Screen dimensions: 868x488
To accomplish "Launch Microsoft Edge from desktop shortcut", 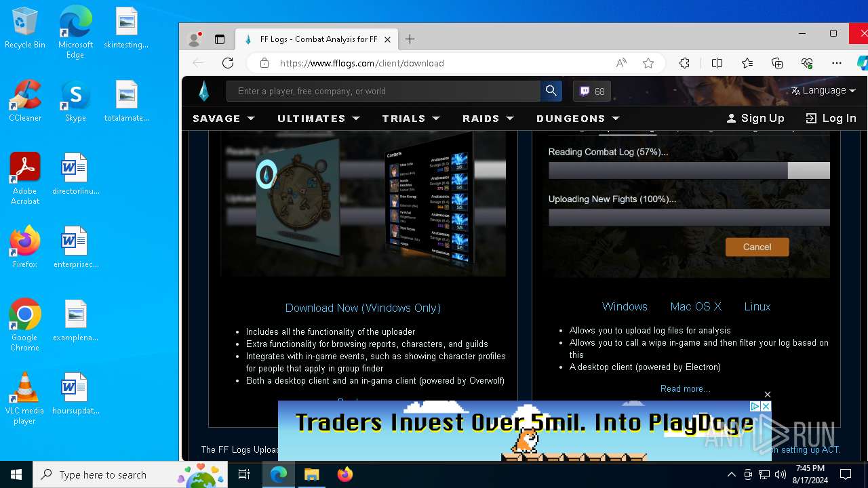I will (75, 32).
